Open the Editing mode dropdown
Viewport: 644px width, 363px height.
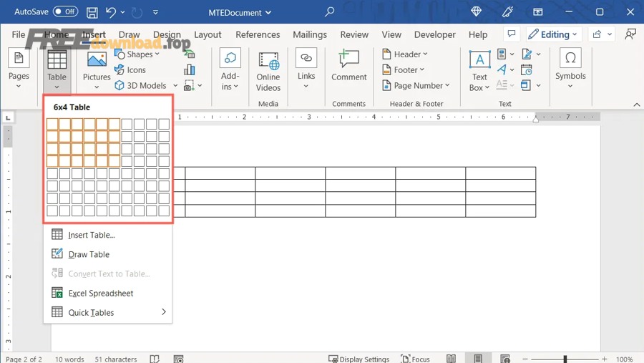pos(553,34)
